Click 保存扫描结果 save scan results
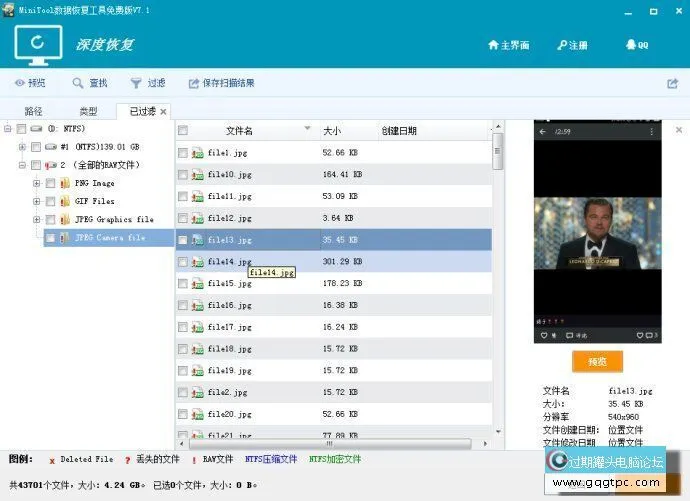The width and height of the screenshot is (690, 501). coord(221,83)
